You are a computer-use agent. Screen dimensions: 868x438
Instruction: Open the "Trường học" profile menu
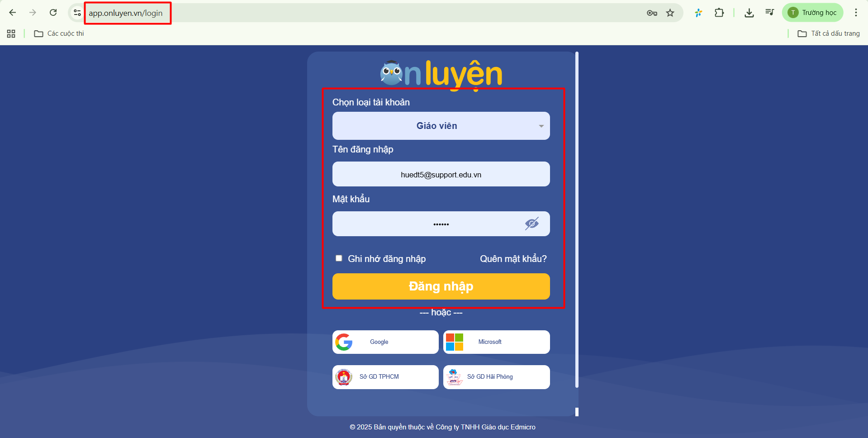pos(813,13)
